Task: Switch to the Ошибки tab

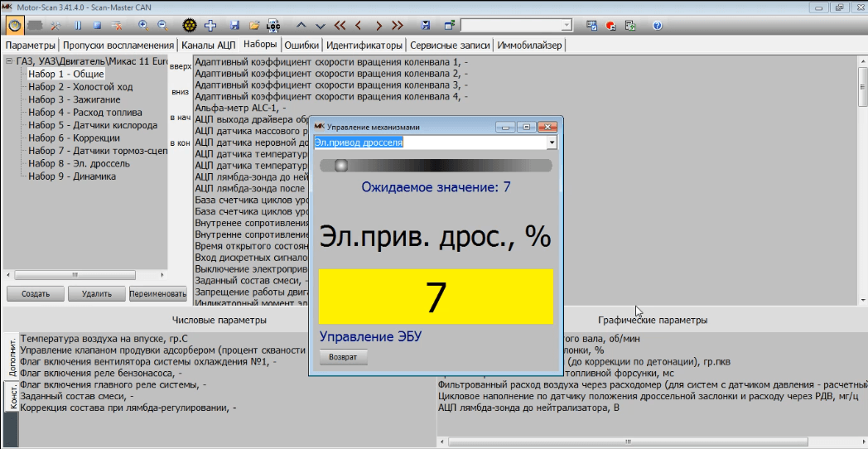Action: (301, 45)
